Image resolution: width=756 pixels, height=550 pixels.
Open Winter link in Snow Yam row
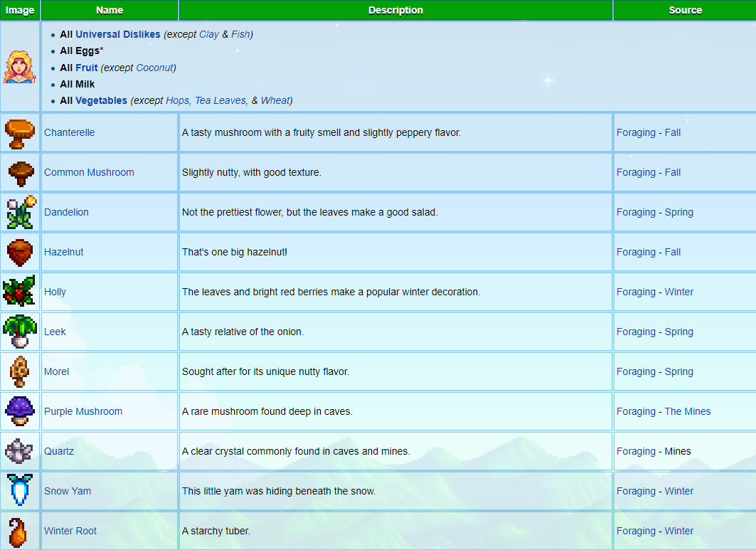(679, 491)
